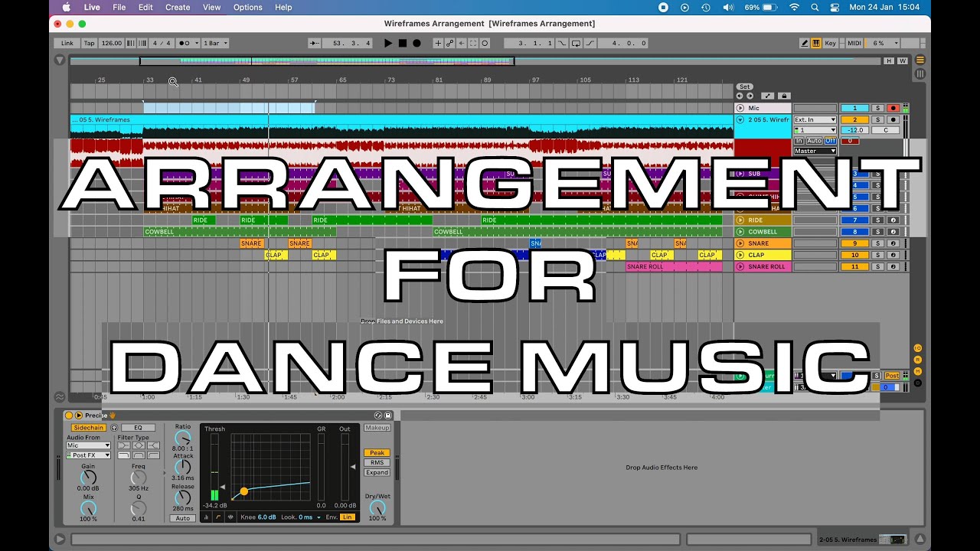This screenshot has width=980, height=551.
Task: Solo the SNARE track
Action: (x=878, y=243)
